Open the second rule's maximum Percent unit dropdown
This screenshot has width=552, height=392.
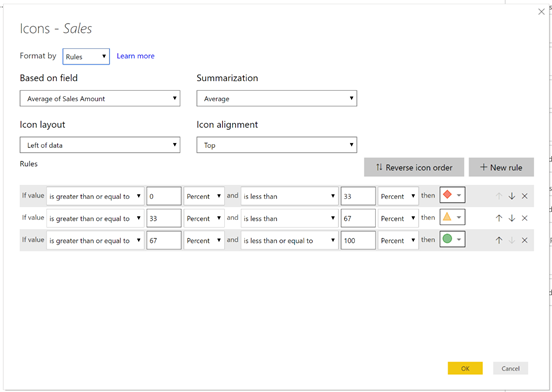coord(398,218)
